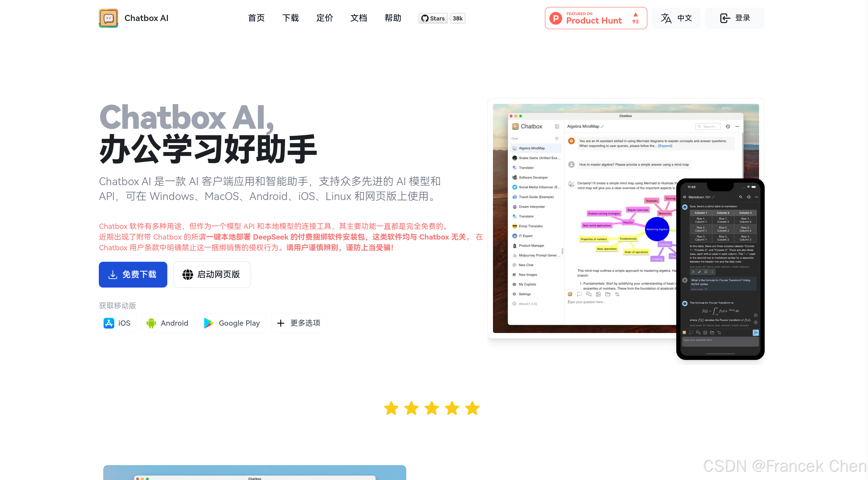
Task: Open 文档 documentation link
Action: [x=358, y=18]
